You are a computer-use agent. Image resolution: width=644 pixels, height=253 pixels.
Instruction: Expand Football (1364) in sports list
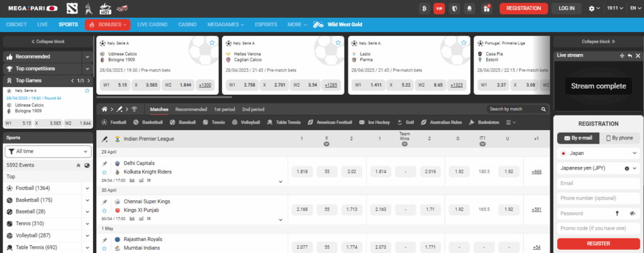[x=87, y=188]
